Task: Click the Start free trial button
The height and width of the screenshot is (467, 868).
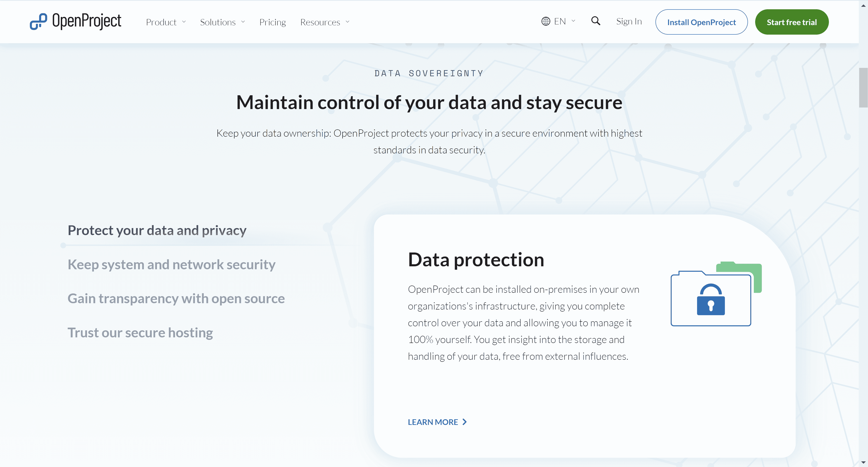Action: [x=792, y=21]
